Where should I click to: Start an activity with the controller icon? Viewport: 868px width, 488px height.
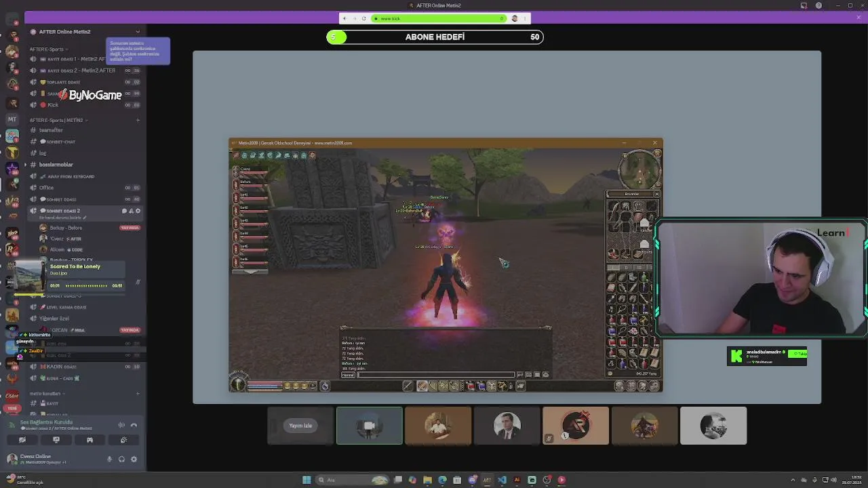coord(90,440)
